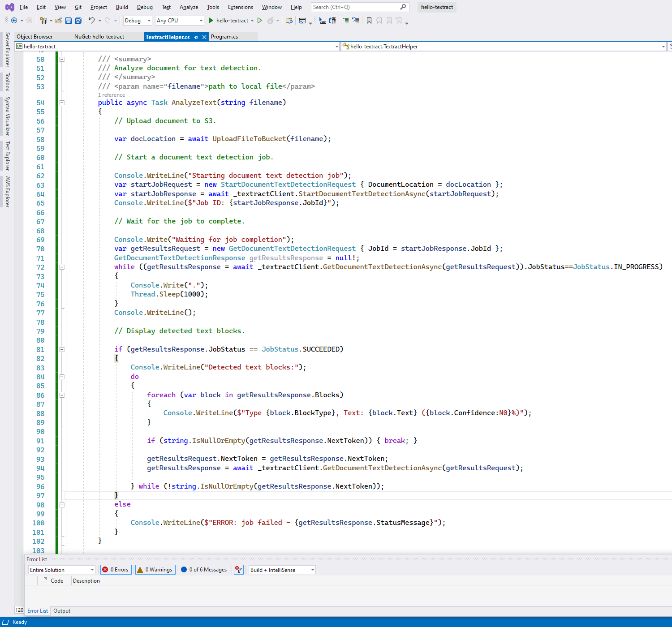
Task: Open the Test Explorer side panel
Action: 7,156
